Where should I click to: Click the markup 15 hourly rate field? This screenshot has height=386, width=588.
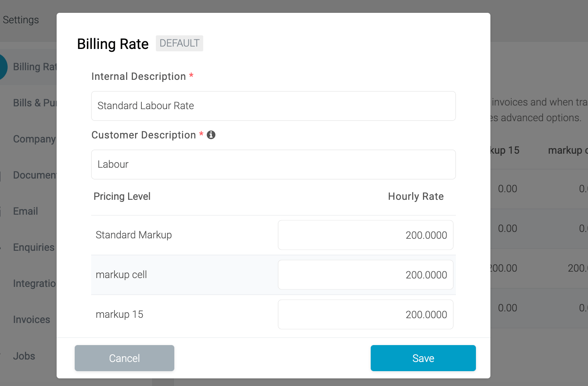point(365,314)
